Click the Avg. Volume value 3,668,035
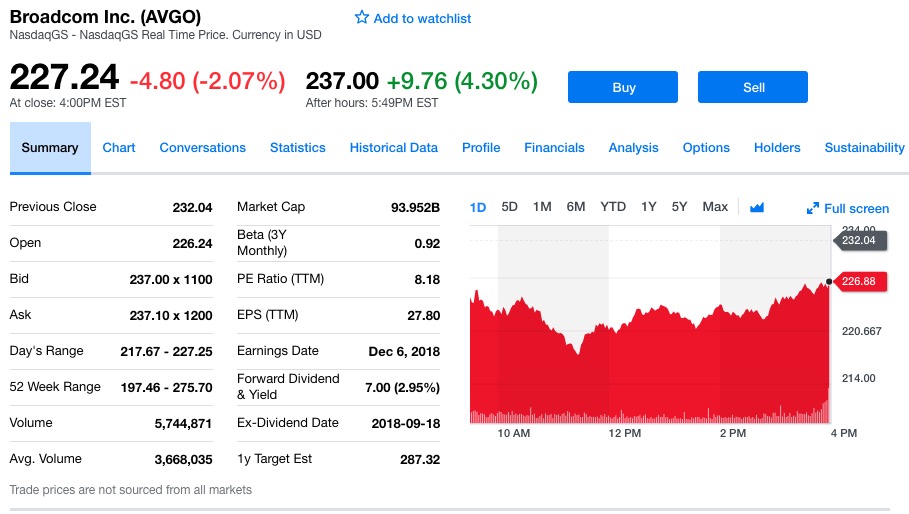 183,460
